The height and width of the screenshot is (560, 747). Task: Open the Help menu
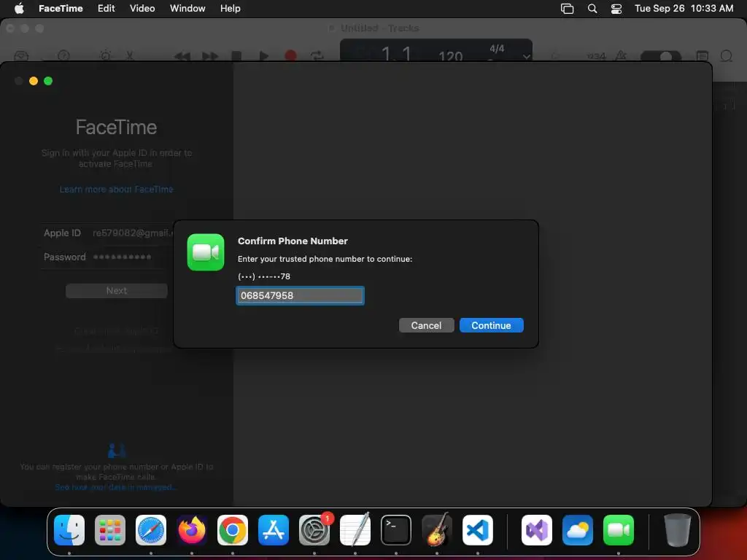tap(230, 8)
